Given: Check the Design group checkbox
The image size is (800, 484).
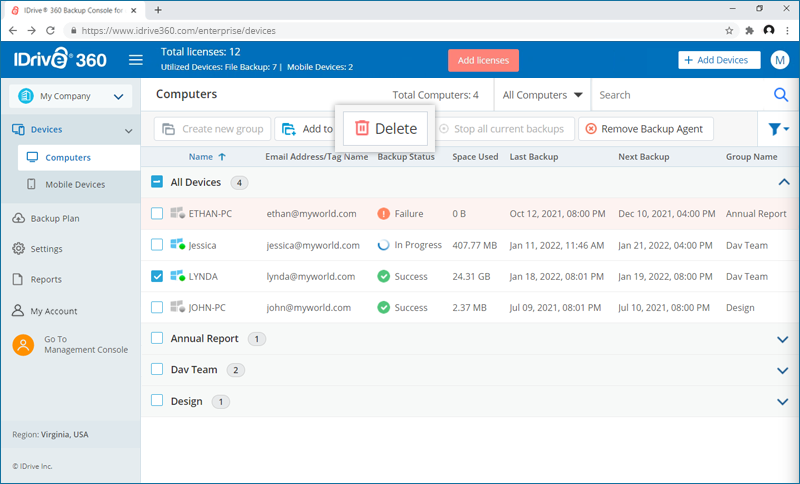Looking at the screenshot, I should [157, 400].
